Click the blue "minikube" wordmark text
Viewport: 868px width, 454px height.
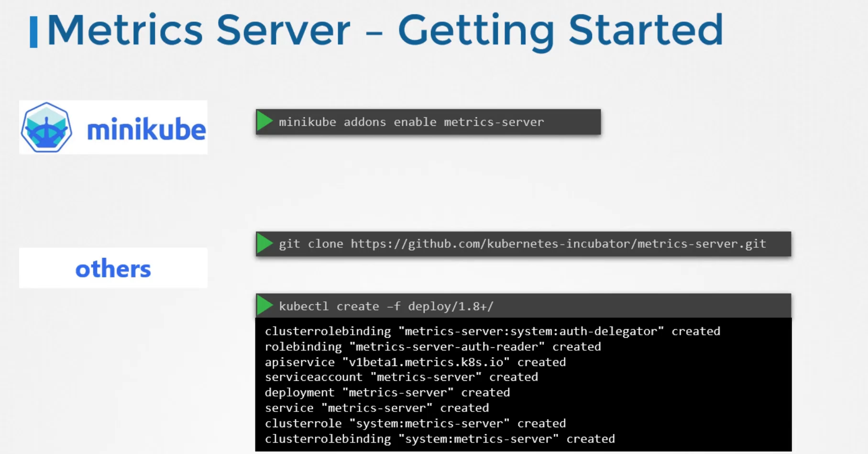[x=146, y=130]
